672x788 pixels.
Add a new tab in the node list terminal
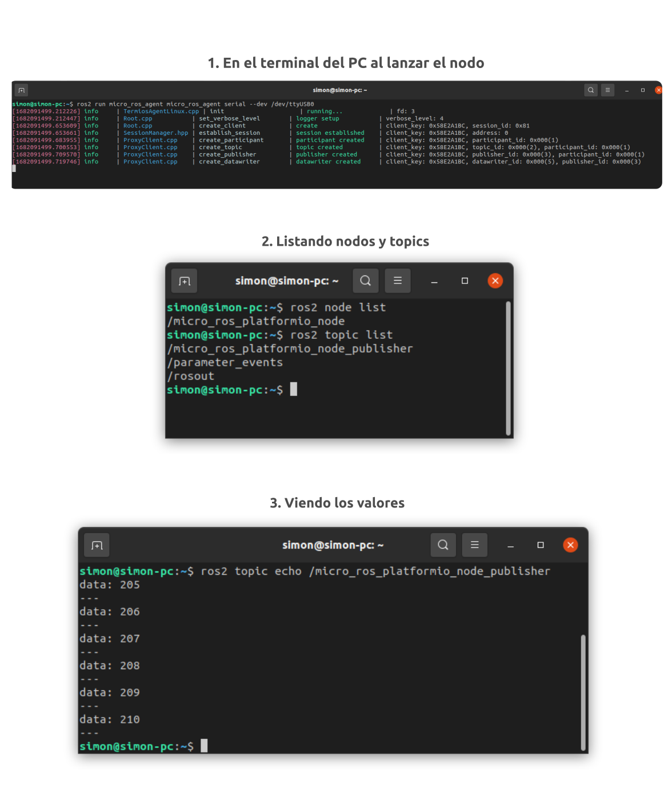(184, 281)
